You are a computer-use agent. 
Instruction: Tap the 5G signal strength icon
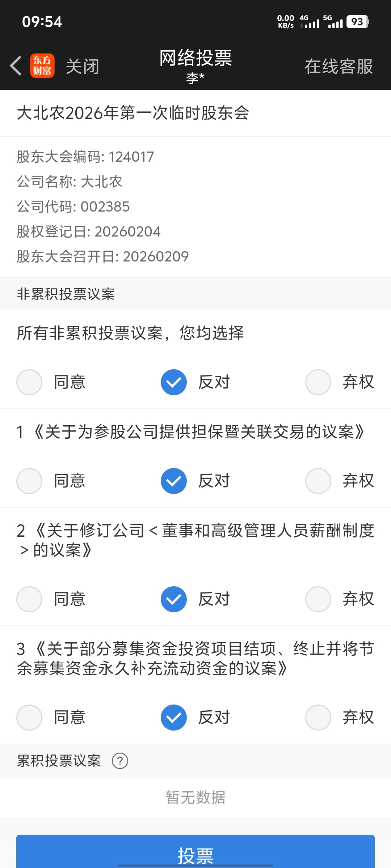[x=333, y=22]
